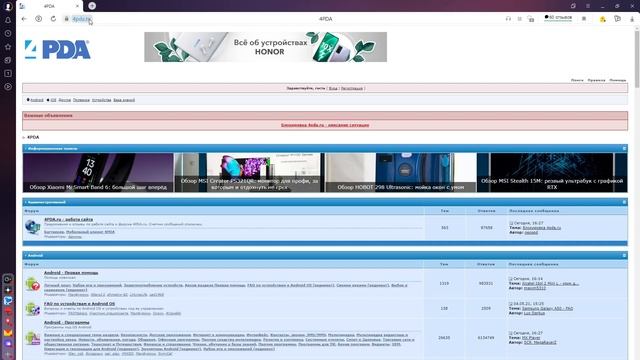640x360 pixels.
Task: Click the translate/screenshot toolbar icon
Action: click(x=531, y=19)
